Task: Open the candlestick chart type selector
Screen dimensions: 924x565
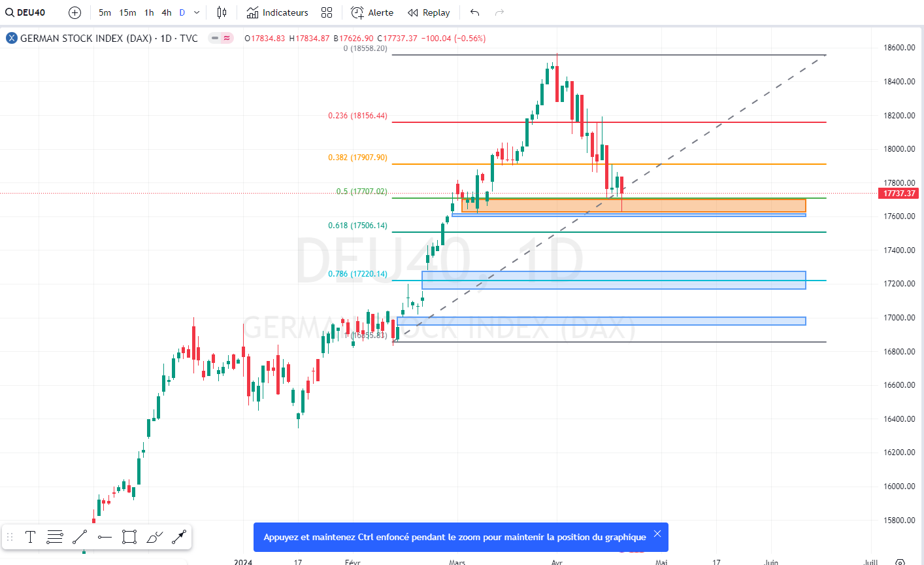Action: pyautogui.click(x=222, y=12)
